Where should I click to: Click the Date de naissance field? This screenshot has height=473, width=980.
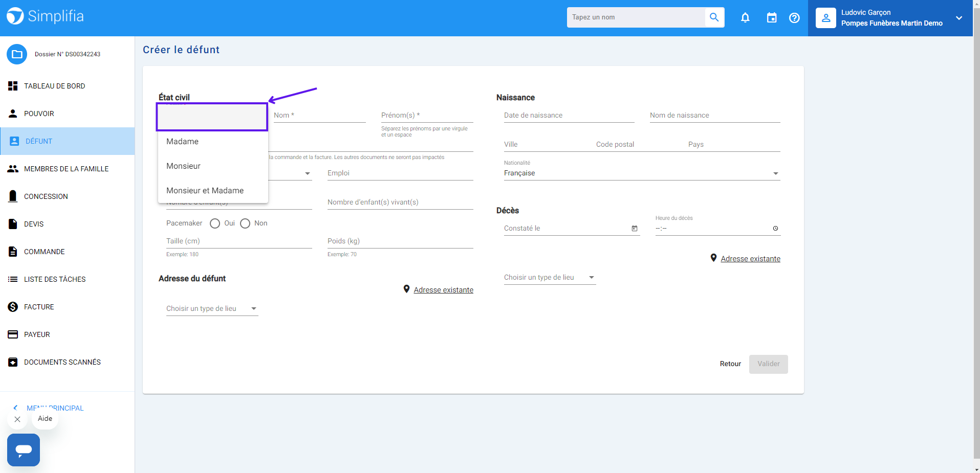click(x=569, y=116)
